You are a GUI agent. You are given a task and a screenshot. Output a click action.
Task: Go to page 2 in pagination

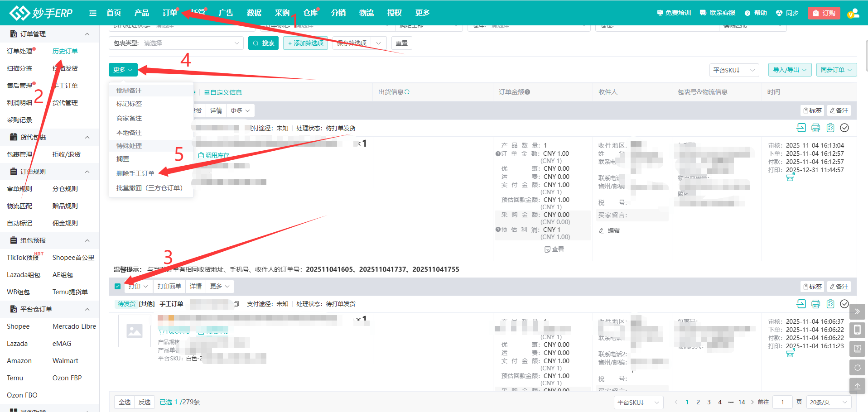pos(698,402)
